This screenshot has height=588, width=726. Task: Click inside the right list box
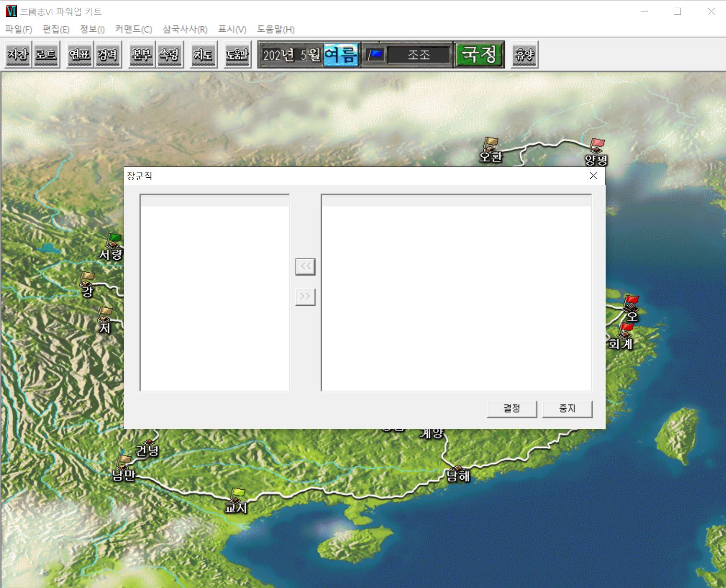[457, 293]
